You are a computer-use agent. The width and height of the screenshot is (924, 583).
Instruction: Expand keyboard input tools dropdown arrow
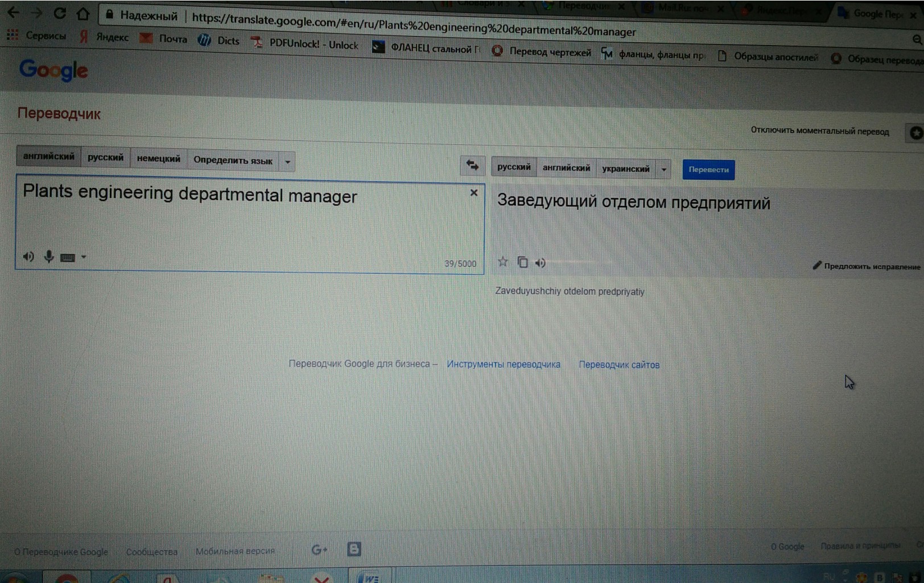pyautogui.click(x=84, y=257)
